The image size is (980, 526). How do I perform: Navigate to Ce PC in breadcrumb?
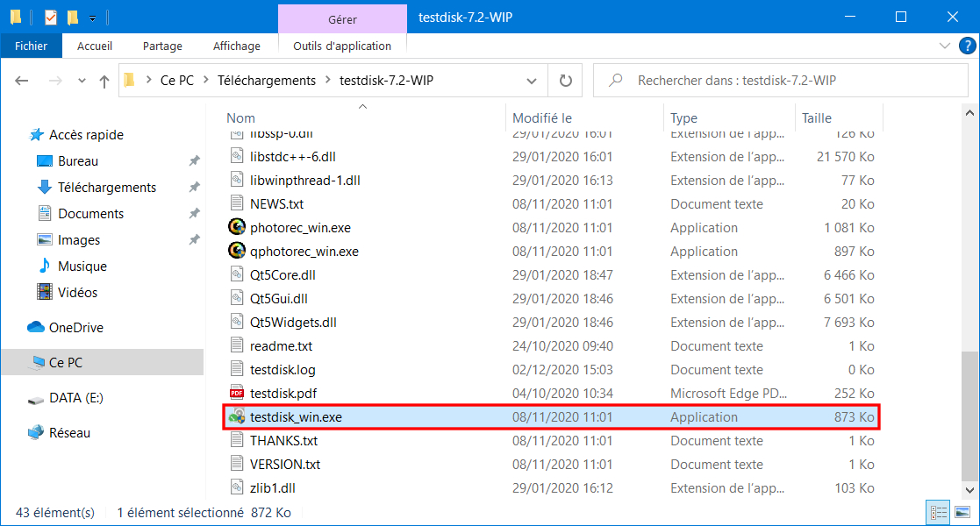(177, 80)
